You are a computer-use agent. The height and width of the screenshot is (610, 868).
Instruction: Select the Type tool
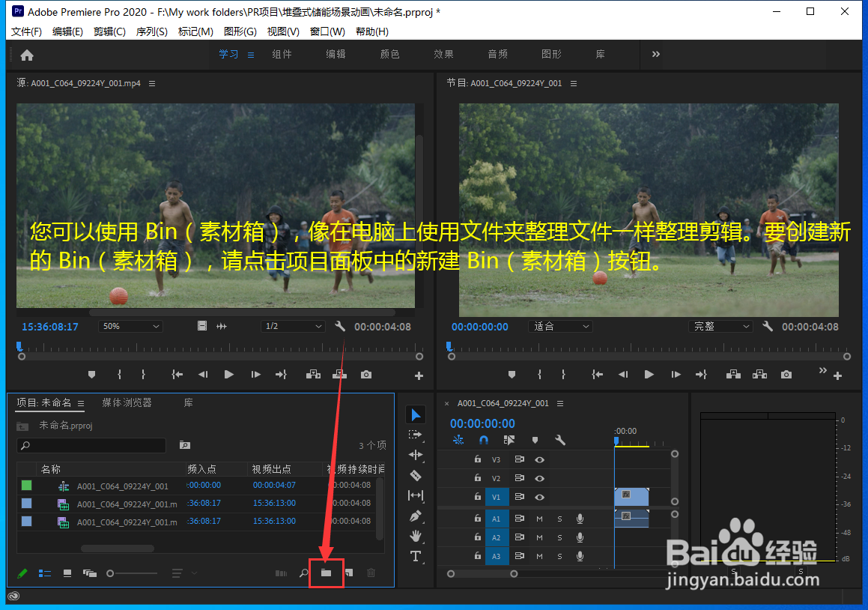(416, 556)
